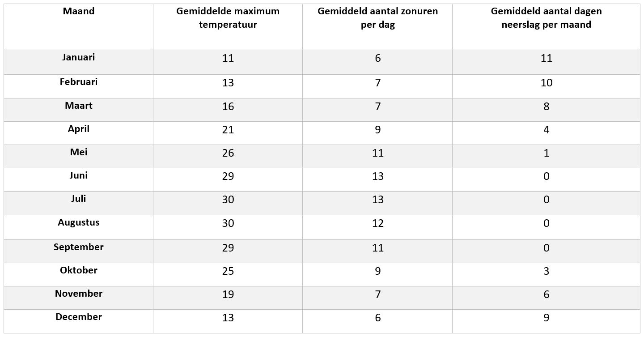
Task: Click Januari's precipitation days value 11
Action: click(x=546, y=58)
